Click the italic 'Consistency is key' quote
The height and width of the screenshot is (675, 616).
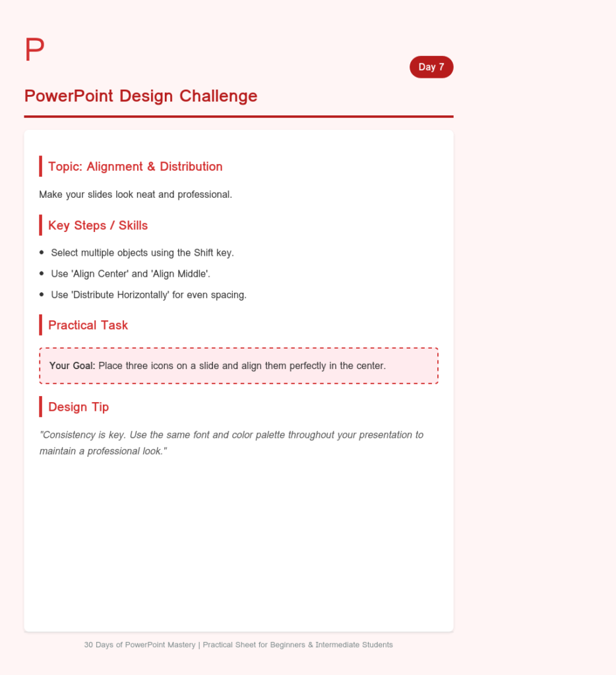[231, 443]
